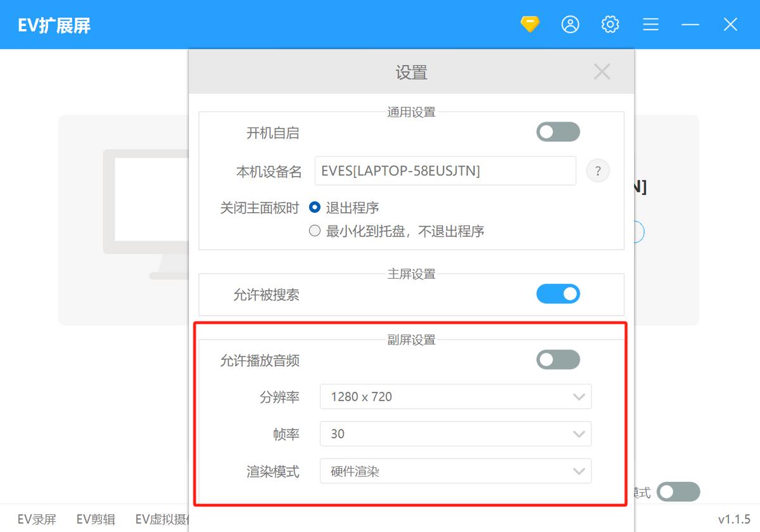Click the 本机设备名 text field
This screenshot has width=760, height=532.
[445, 171]
